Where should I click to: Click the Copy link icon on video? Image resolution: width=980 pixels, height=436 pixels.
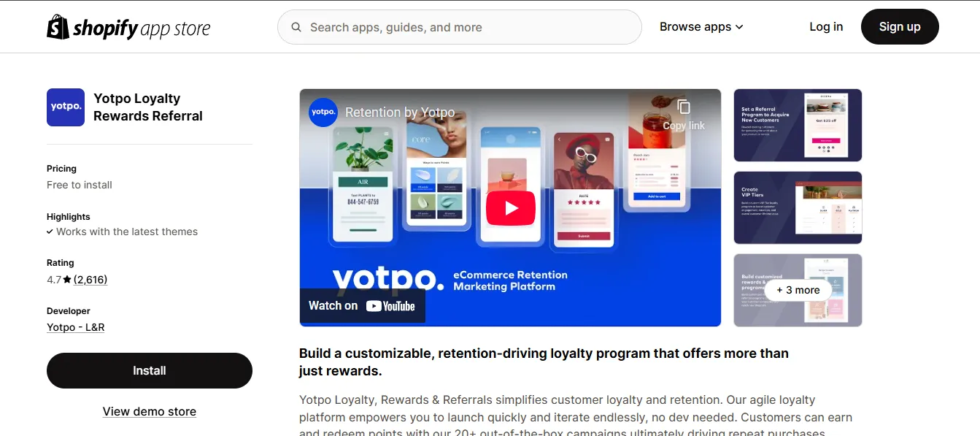(684, 107)
